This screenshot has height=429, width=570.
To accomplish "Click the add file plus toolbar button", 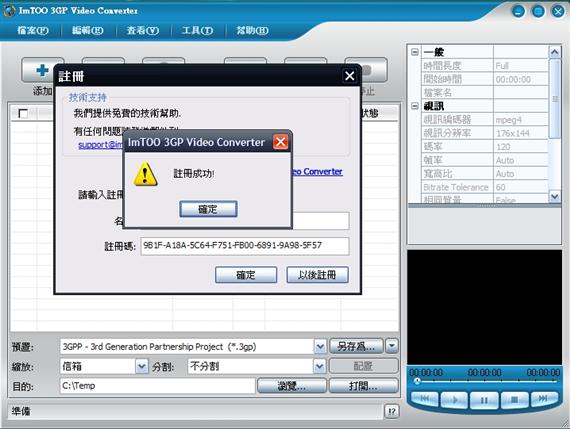I will pyautogui.click(x=42, y=70).
